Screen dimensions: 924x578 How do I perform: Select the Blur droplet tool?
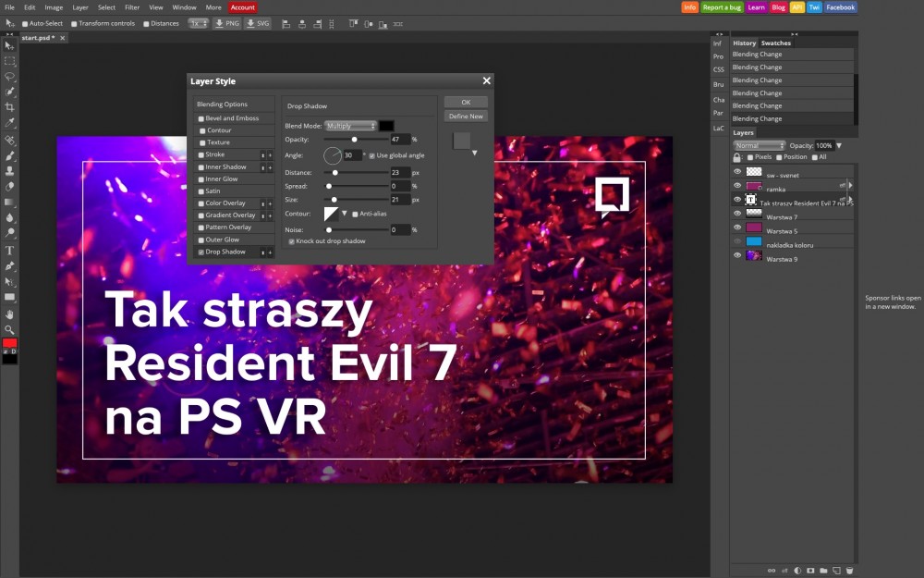click(9, 217)
